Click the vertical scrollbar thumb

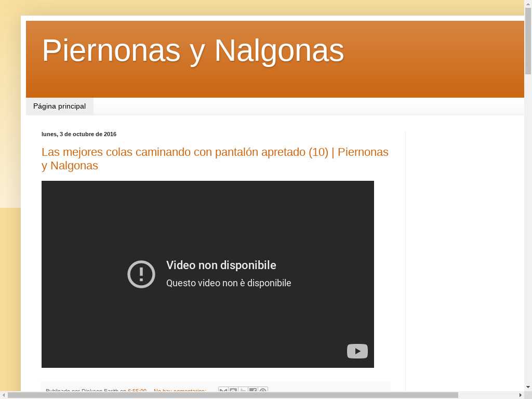[528, 41]
